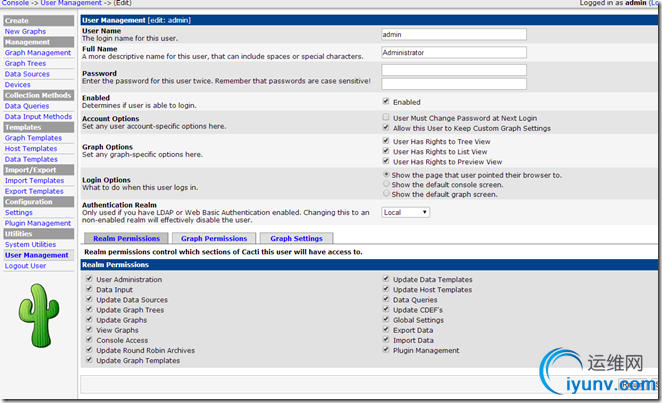Screen dimensions: 662x403
Task: Toggle Console Access permission
Action: coord(89,339)
